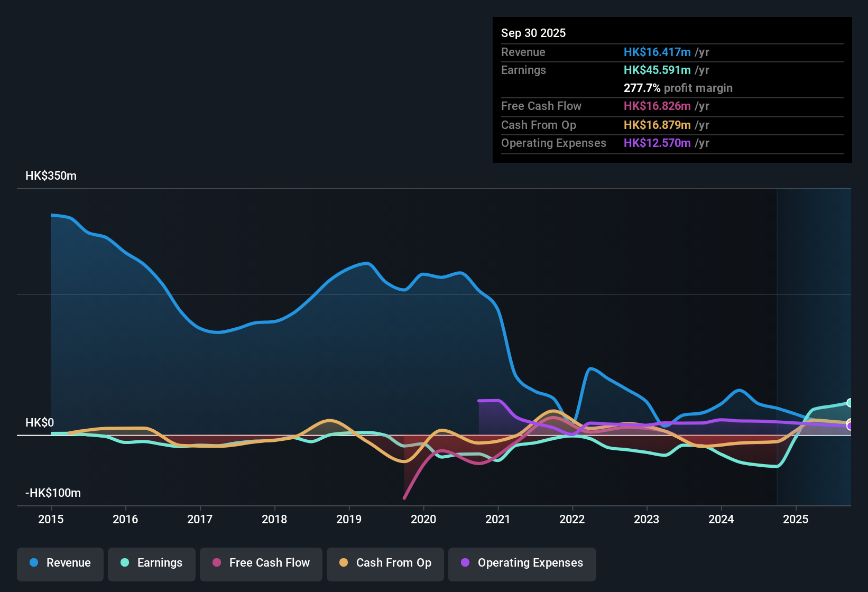
Task: Select the 2020 year label on the axis
Action: click(423, 520)
